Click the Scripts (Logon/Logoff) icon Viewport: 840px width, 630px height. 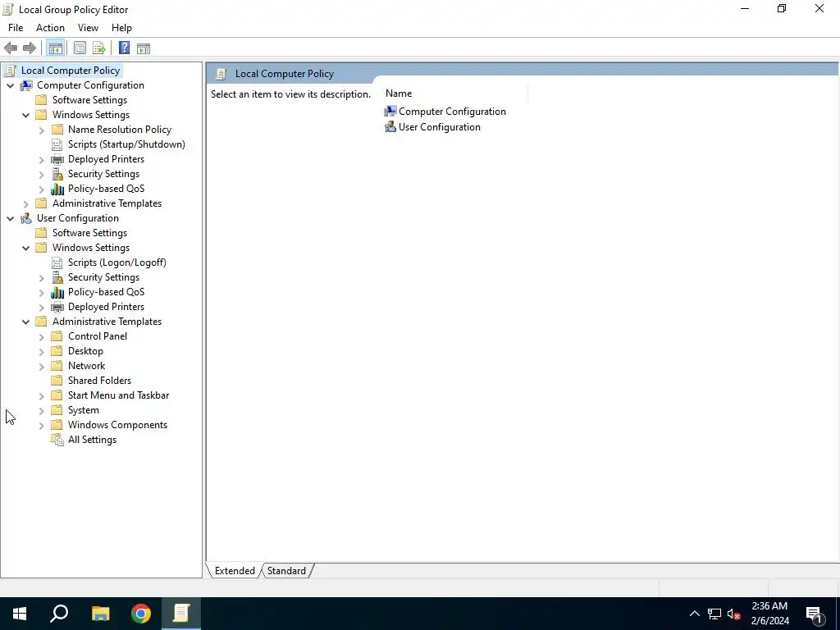click(57, 262)
